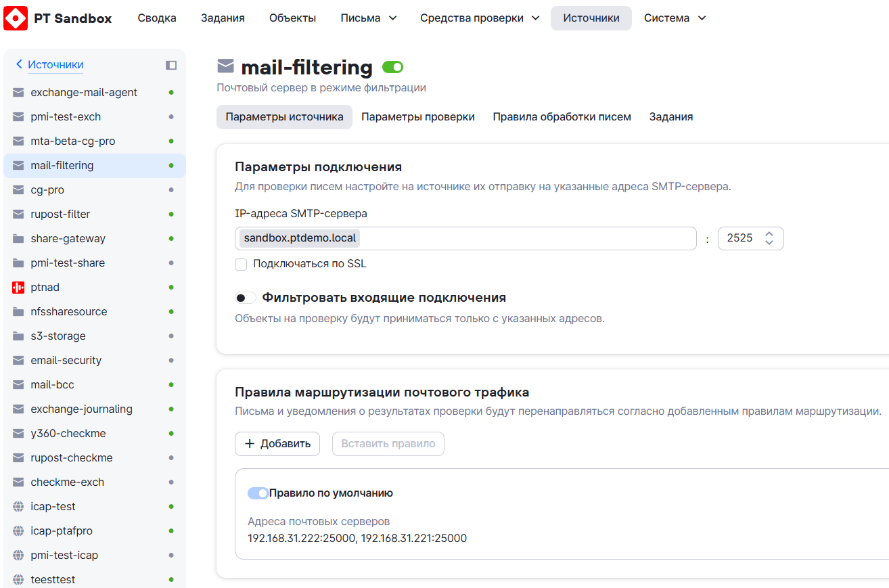Click the Вставить правило button
889x588 pixels.
pyautogui.click(x=388, y=444)
